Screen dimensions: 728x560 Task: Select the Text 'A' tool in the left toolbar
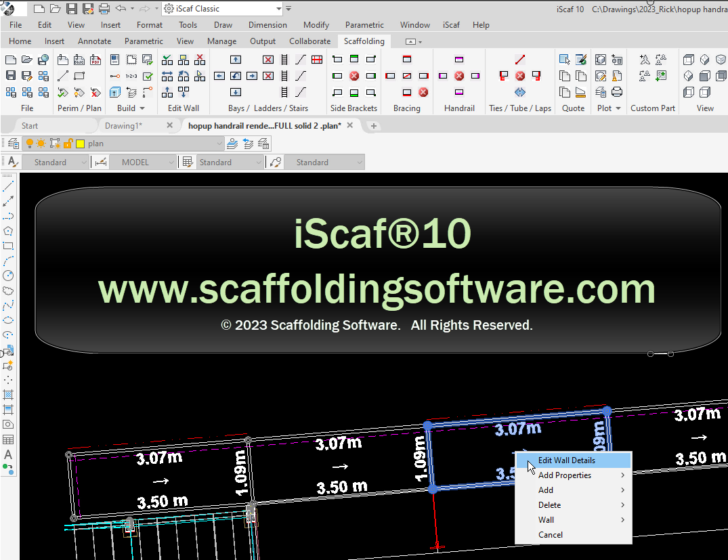click(x=8, y=454)
